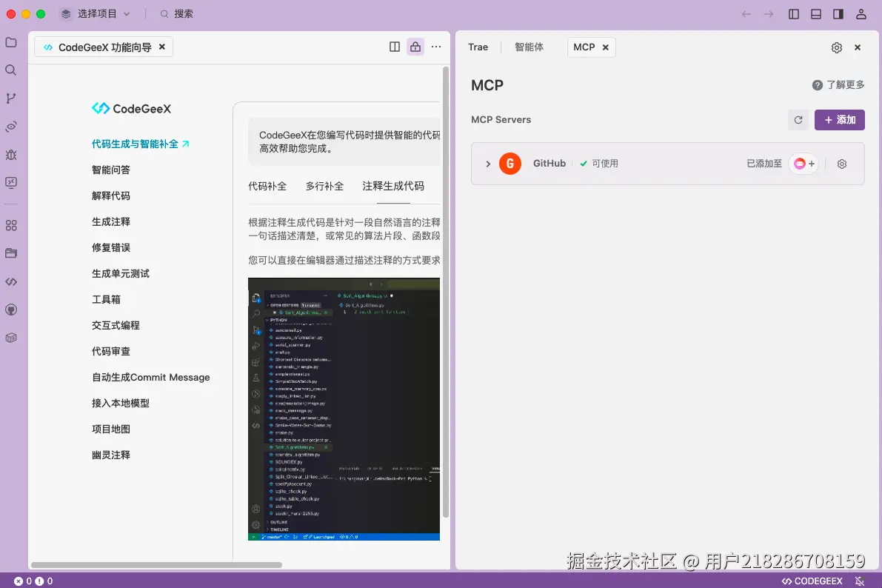Open the Explorer folder icon in sidebar

(x=10, y=42)
